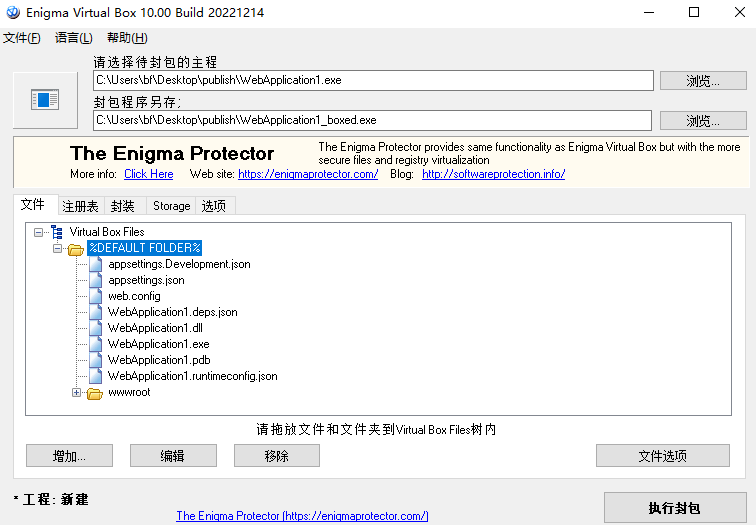
Task: Open the enigmaprotector.com web site link
Action: coord(308,174)
